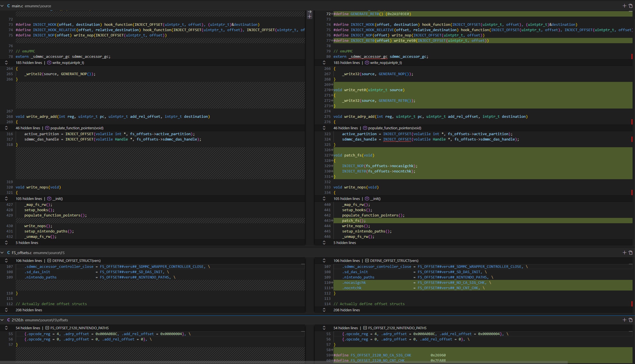Click red overview ruler marker beside line 114

coord(632,304)
